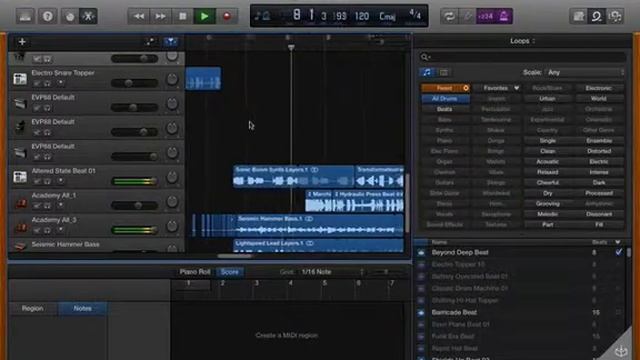Click the red Record button

click(x=227, y=16)
